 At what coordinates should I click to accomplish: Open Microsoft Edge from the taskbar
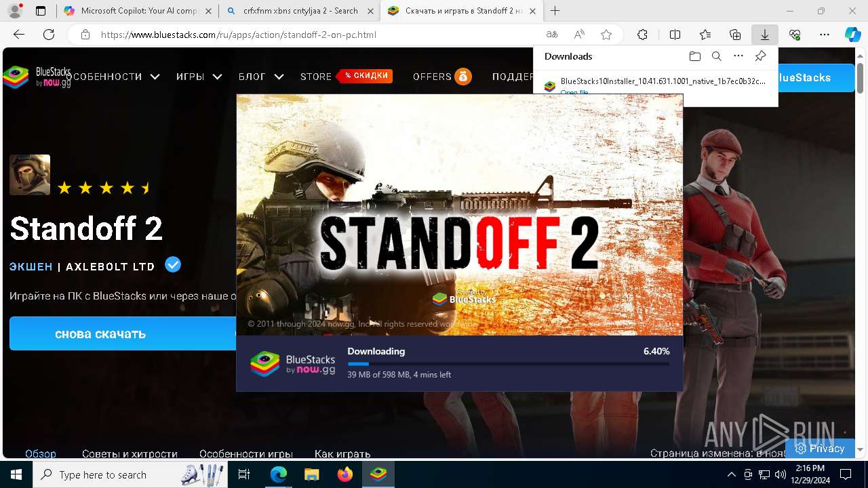point(279,474)
